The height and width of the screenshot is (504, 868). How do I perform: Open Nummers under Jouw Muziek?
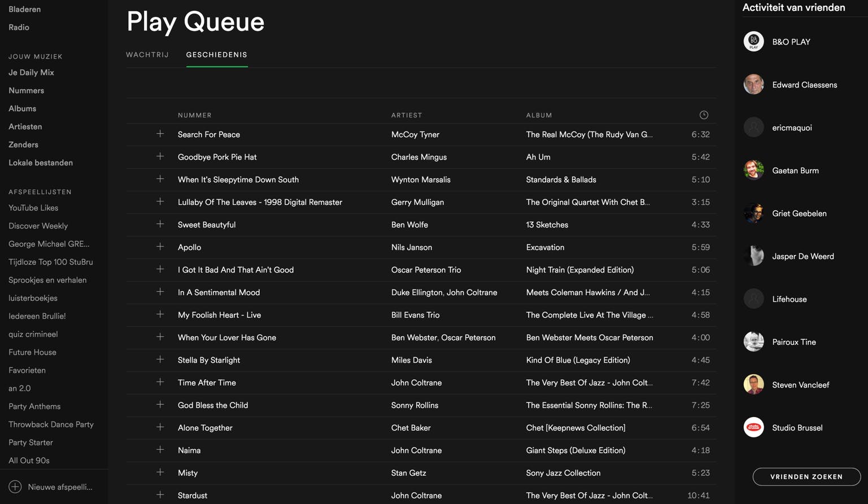click(27, 90)
